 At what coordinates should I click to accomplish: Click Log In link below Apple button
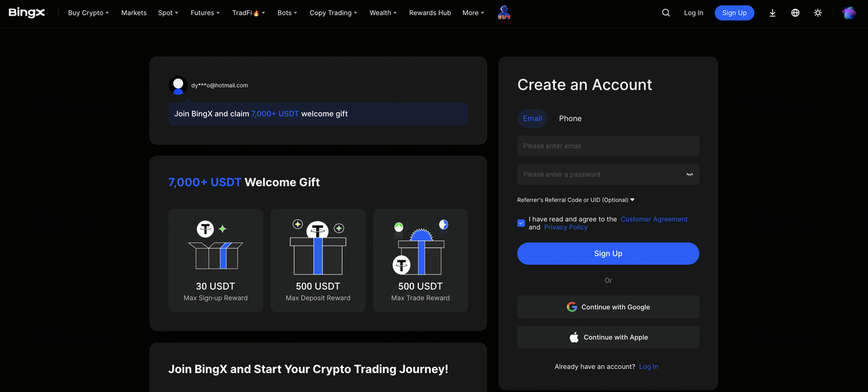click(648, 367)
